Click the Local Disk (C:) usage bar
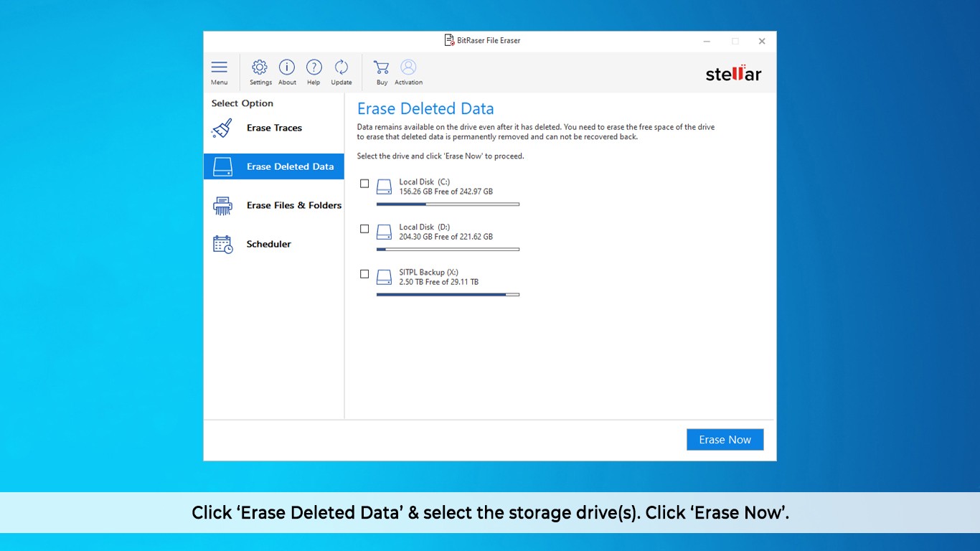The image size is (980, 551). point(448,204)
